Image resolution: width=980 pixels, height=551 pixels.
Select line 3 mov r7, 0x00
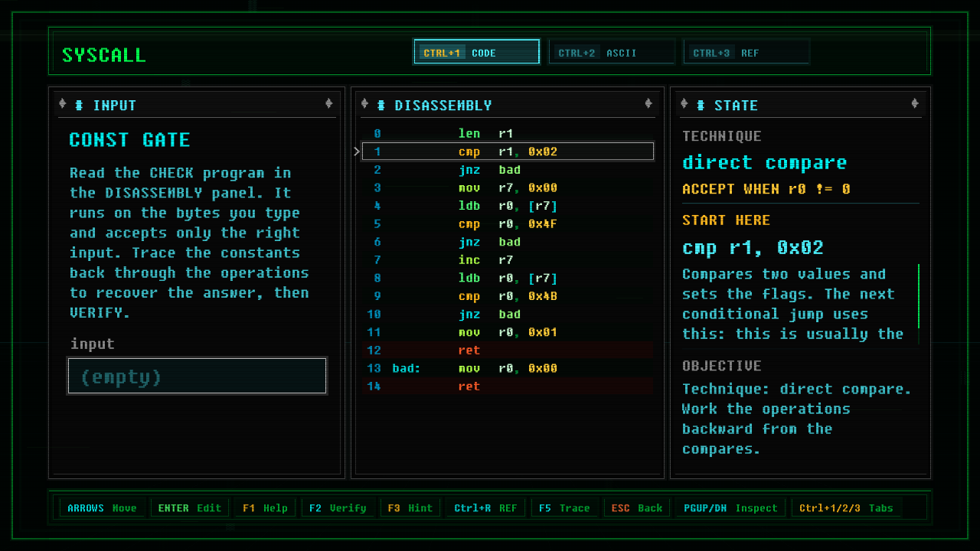tap(508, 187)
